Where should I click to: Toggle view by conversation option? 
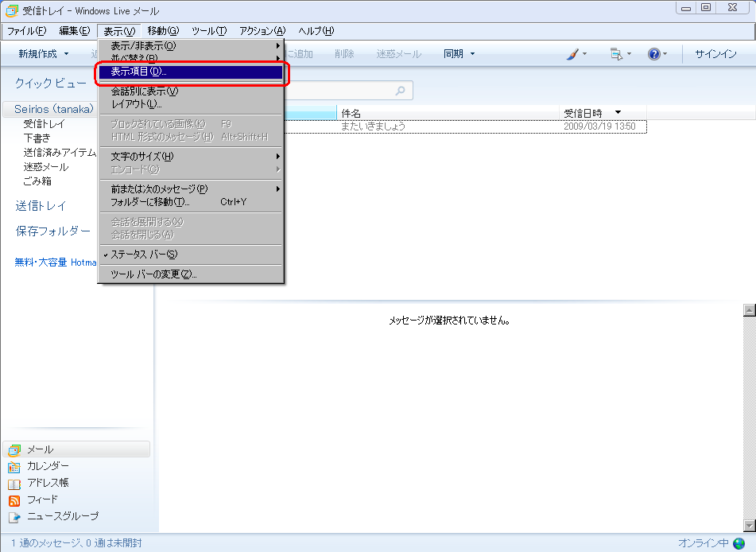pos(144,91)
